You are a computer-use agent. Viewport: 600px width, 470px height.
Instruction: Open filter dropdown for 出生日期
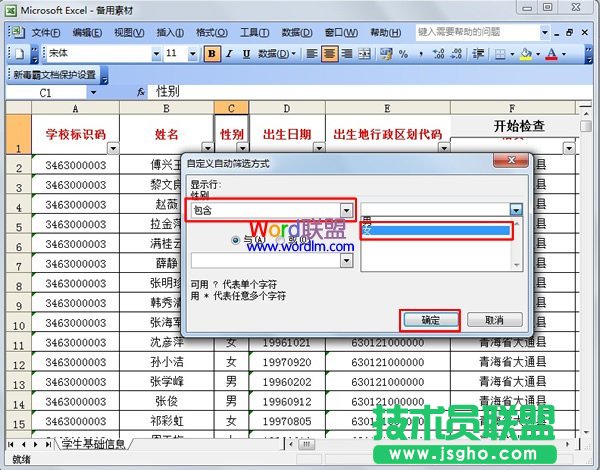319,148
